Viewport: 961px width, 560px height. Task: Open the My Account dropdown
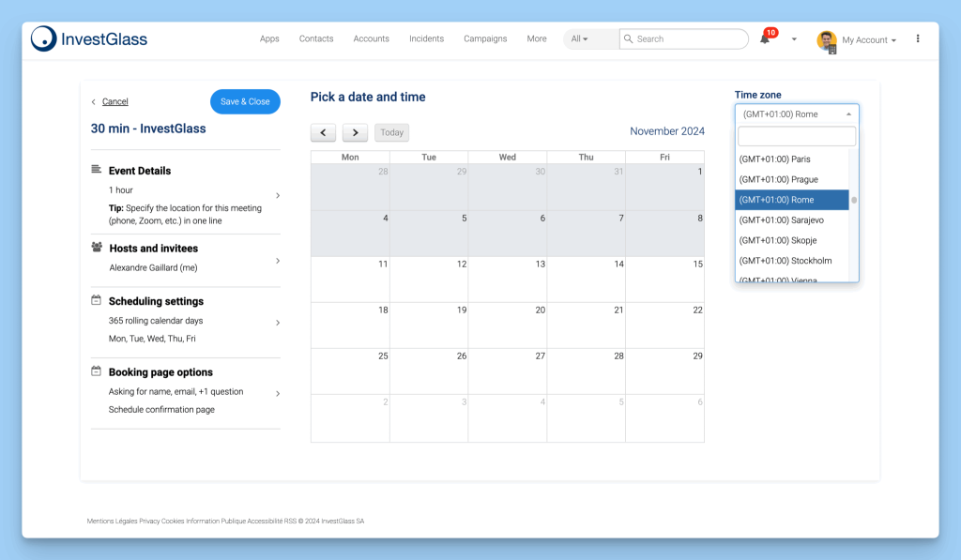868,40
